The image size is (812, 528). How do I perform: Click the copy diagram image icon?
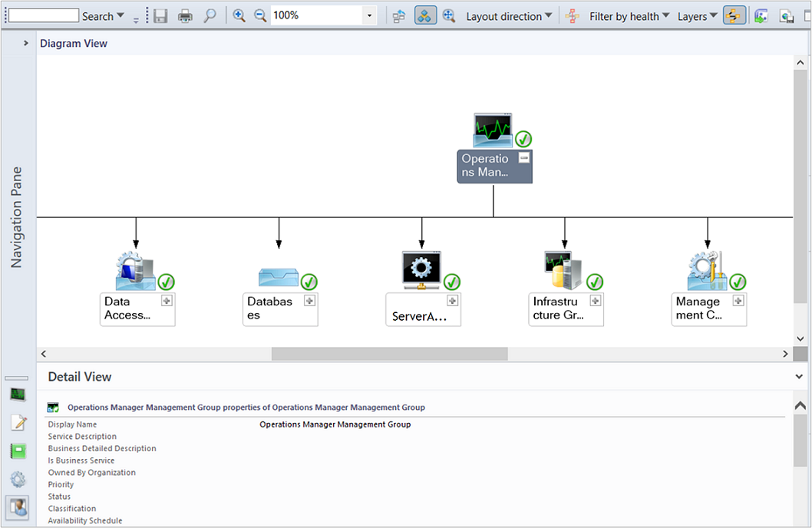pyautogui.click(x=787, y=17)
